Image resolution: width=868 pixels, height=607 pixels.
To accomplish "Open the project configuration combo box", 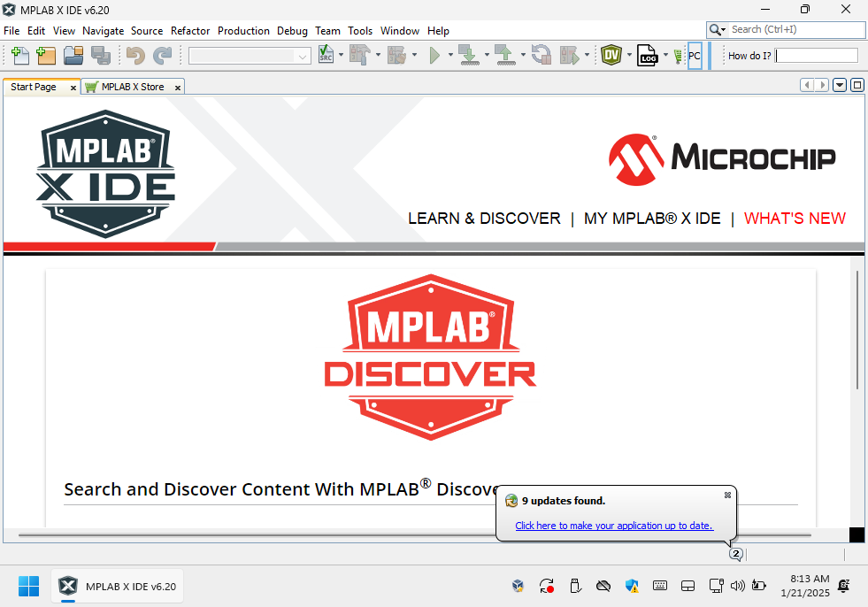I will tap(250, 56).
